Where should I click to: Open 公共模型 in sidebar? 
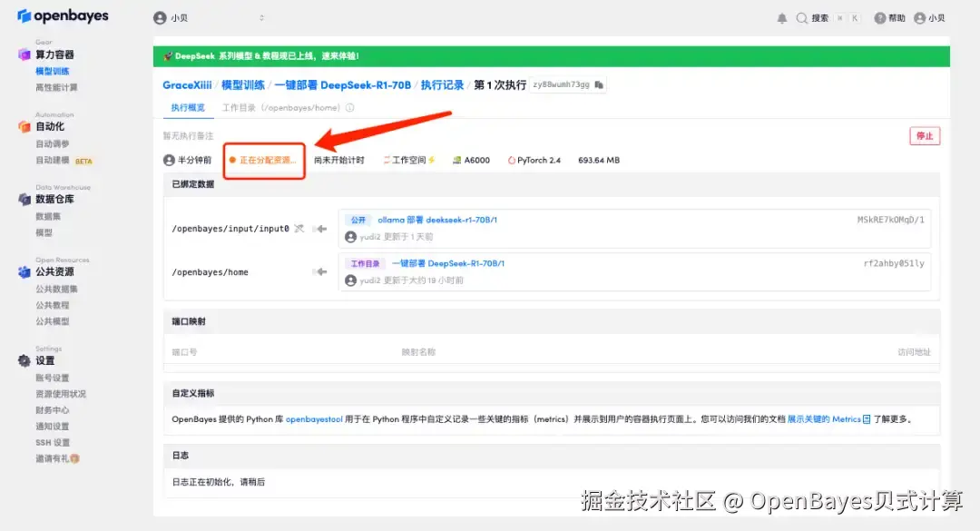tap(53, 321)
